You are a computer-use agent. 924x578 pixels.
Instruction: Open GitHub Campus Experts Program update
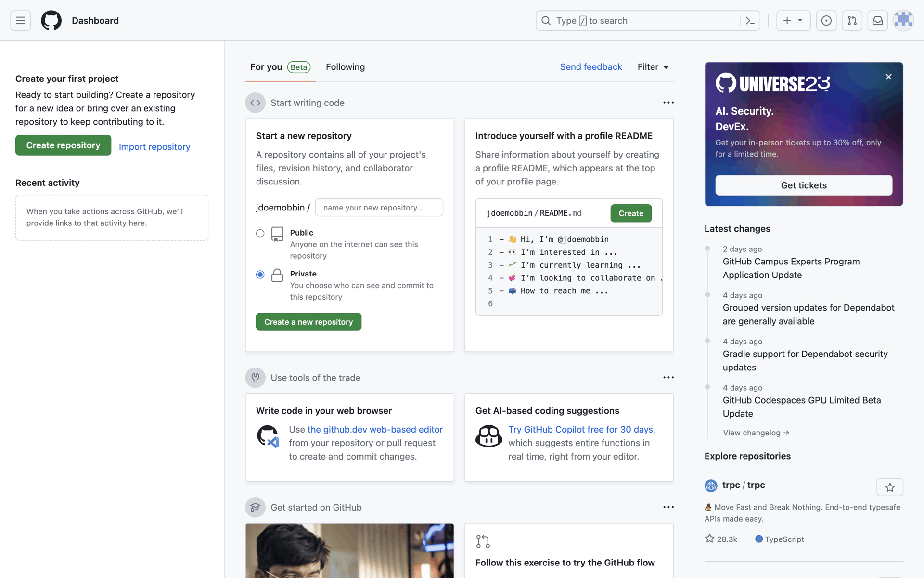tap(791, 268)
